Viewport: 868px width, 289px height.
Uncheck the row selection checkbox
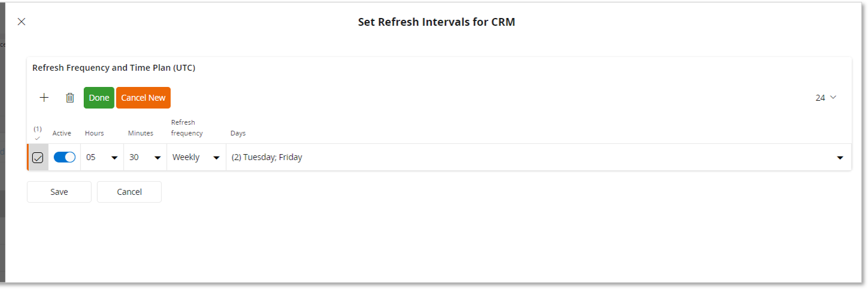(x=38, y=158)
